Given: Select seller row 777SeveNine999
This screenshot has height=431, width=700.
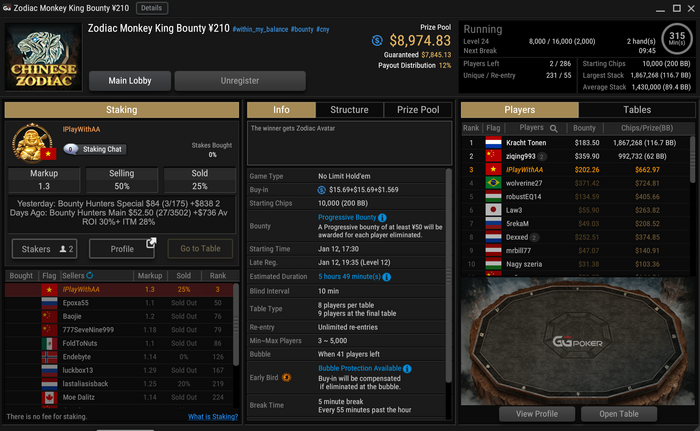Looking at the screenshot, I should 119,330.
